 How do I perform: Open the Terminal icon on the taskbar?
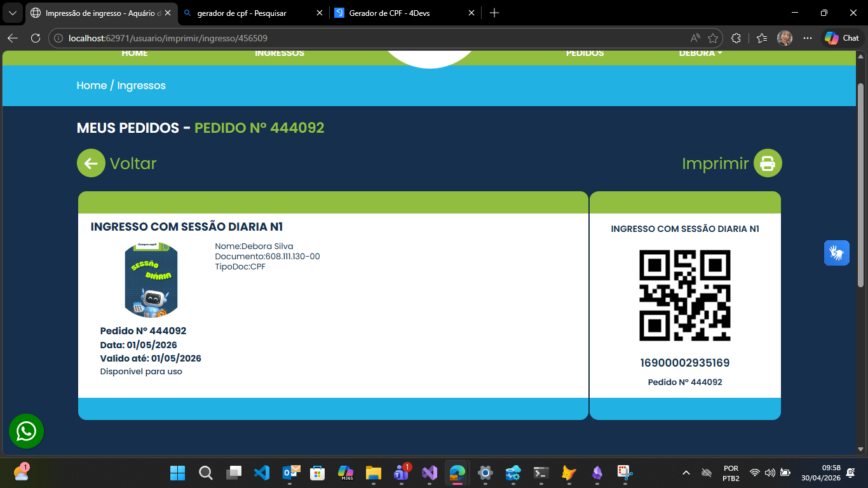click(x=541, y=473)
